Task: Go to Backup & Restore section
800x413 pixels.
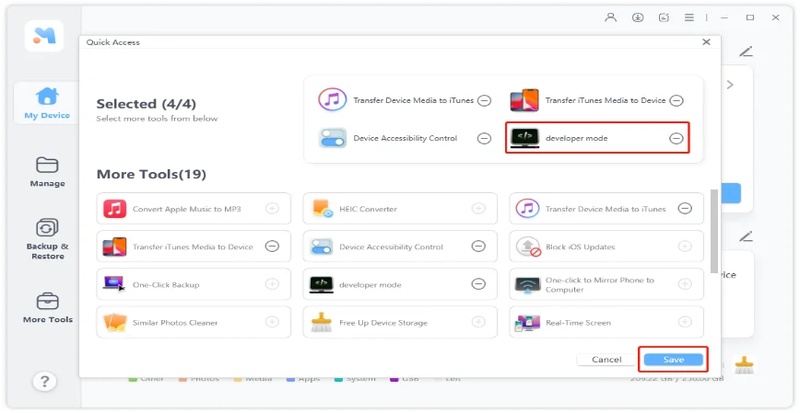Action: point(47,239)
